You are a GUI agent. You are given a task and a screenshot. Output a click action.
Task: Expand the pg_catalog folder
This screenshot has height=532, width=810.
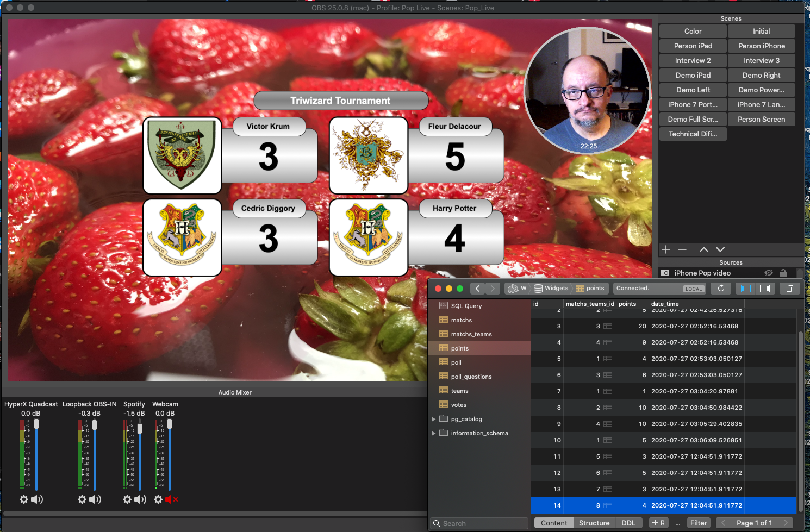pyautogui.click(x=433, y=419)
